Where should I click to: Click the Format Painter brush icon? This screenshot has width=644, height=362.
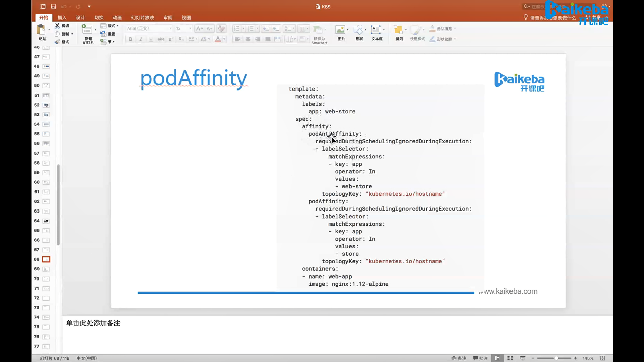point(57,42)
